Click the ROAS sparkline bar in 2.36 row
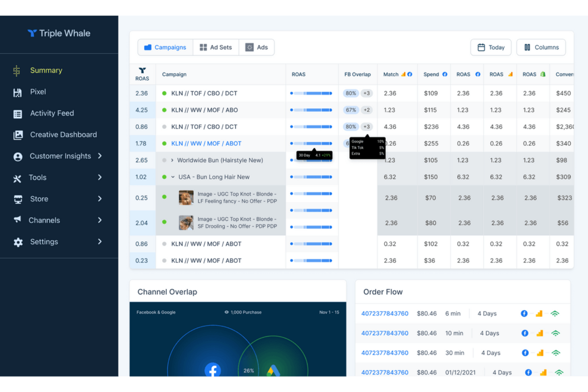588x392 pixels. coord(311,93)
